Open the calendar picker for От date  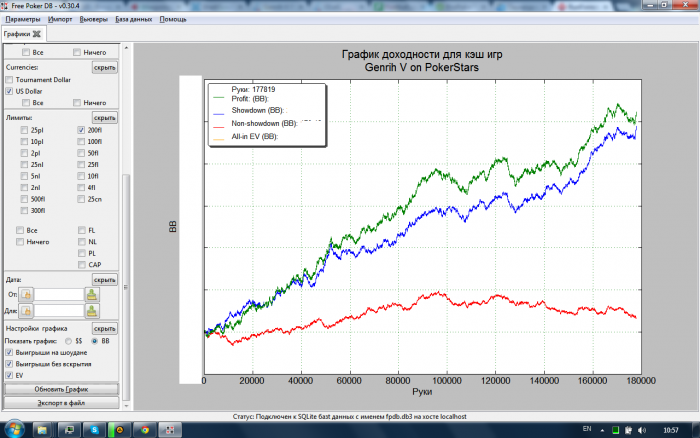[x=26, y=295]
